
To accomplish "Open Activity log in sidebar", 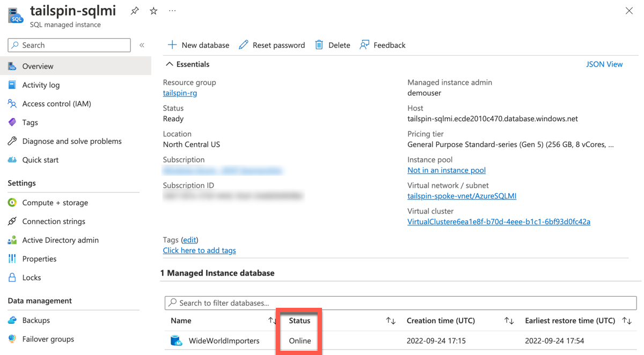I will coord(41,85).
